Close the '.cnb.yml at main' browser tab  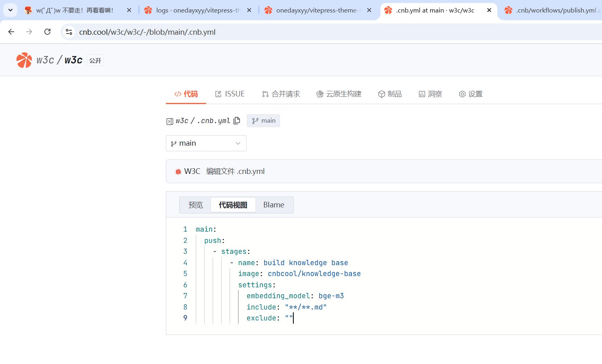tap(489, 10)
